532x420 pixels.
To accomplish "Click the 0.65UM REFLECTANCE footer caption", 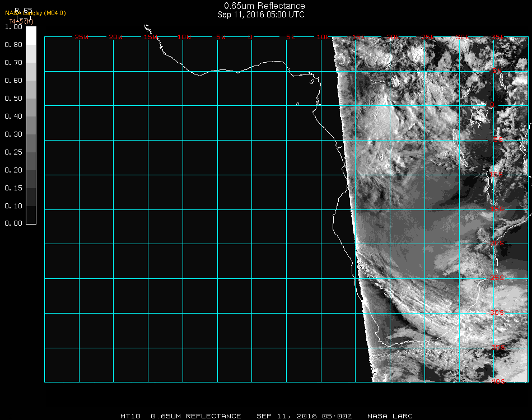I will pyautogui.click(x=196, y=416).
